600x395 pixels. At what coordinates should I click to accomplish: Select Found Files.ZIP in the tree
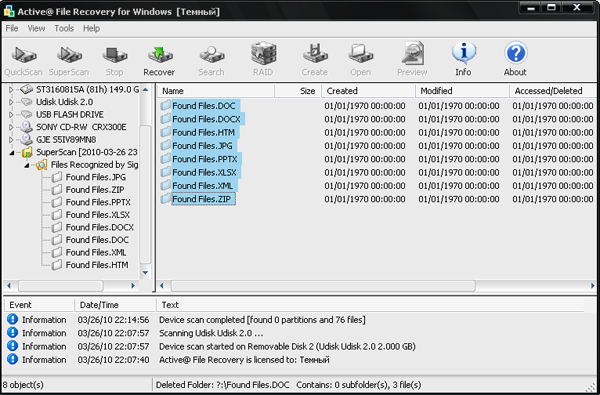95,190
